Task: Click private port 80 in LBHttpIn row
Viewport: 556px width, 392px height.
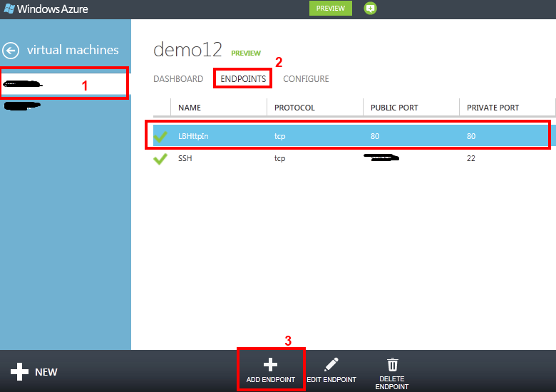Action: pos(471,136)
